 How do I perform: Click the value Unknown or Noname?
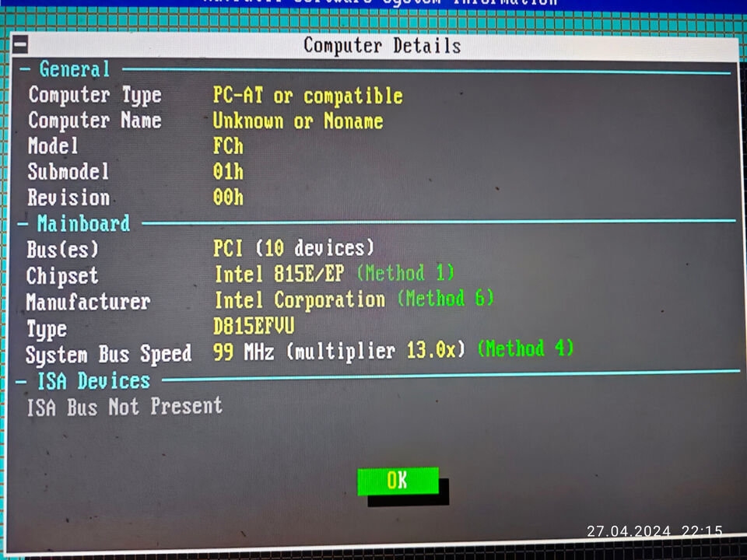pos(298,121)
